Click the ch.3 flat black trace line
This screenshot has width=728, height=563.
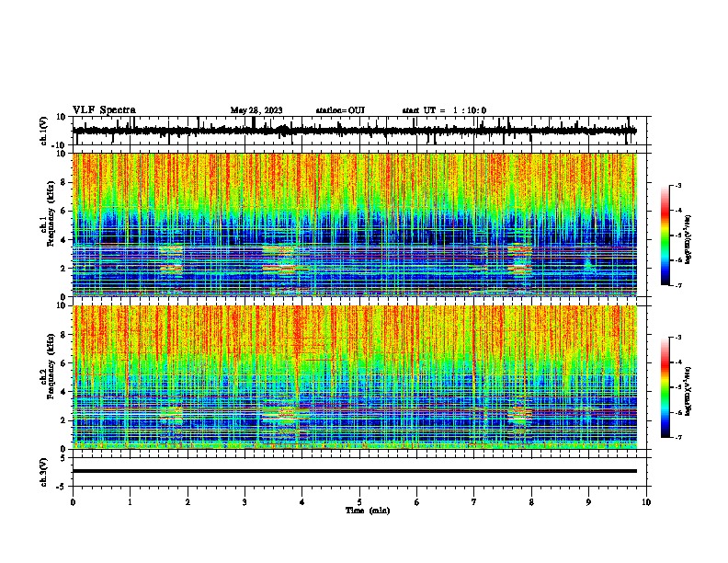pyautogui.click(x=355, y=471)
